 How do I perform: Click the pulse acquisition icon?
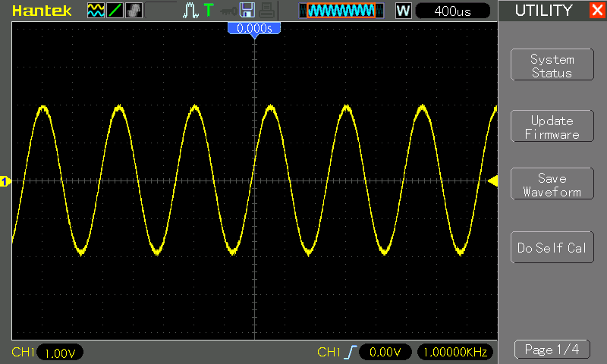[190, 11]
